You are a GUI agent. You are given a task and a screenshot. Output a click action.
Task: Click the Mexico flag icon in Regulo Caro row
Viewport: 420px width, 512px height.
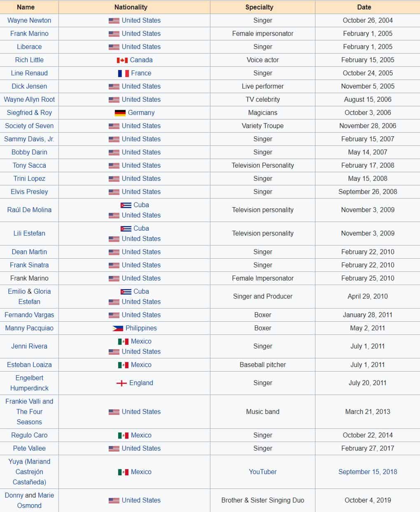(x=123, y=435)
